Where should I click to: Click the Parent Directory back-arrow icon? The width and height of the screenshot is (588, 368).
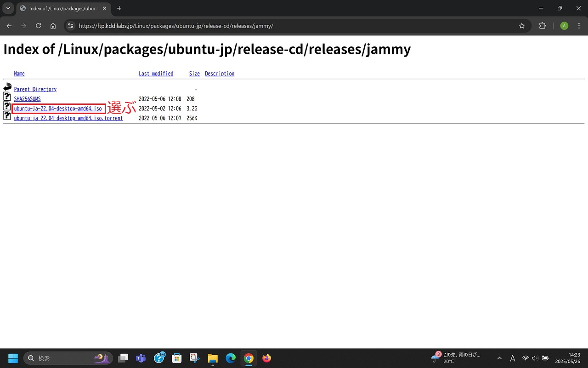(x=7, y=86)
